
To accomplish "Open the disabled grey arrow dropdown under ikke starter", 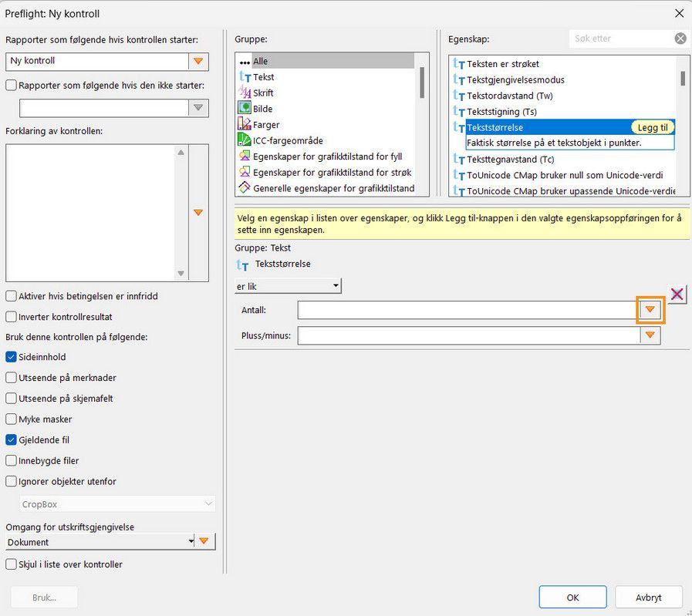I will (x=198, y=108).
